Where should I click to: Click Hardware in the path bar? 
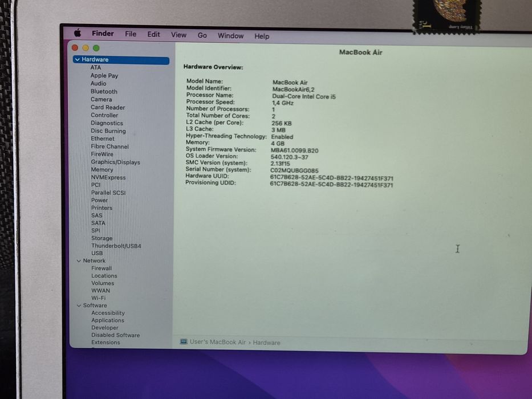267,343
